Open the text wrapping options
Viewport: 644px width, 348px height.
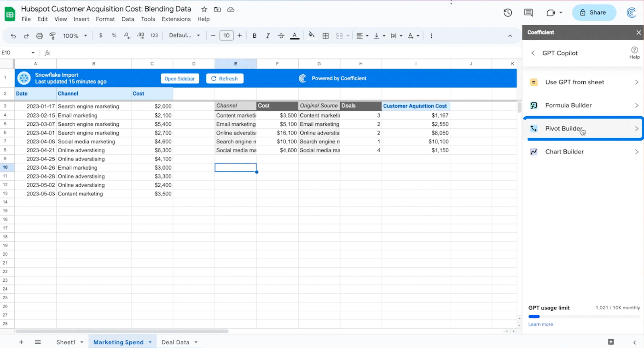[396, 35]
